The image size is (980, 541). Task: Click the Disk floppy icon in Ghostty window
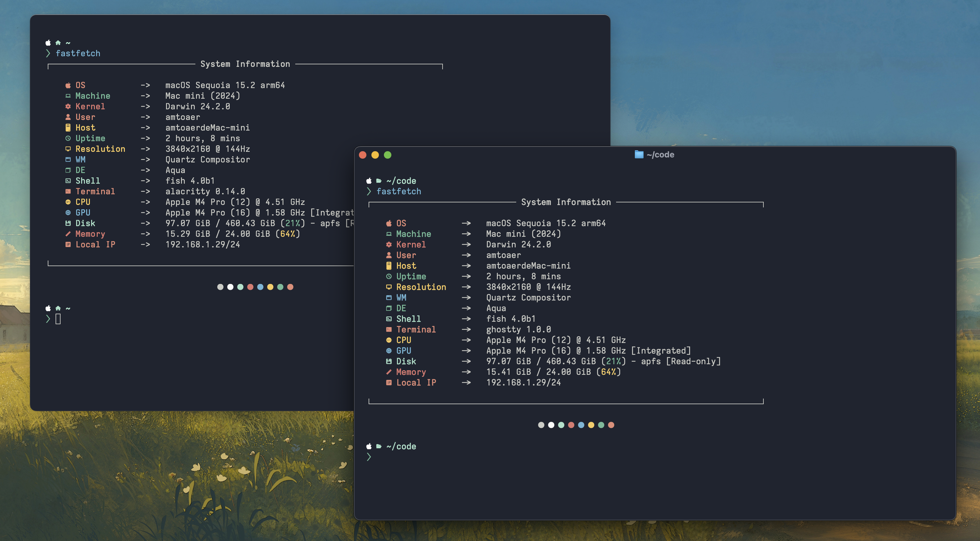389,361
